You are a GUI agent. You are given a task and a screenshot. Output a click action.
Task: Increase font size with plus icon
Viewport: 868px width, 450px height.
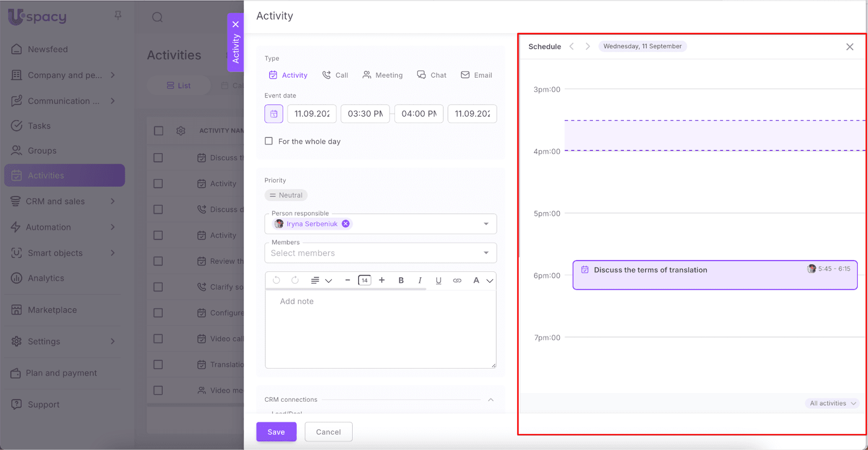[382, 280]
